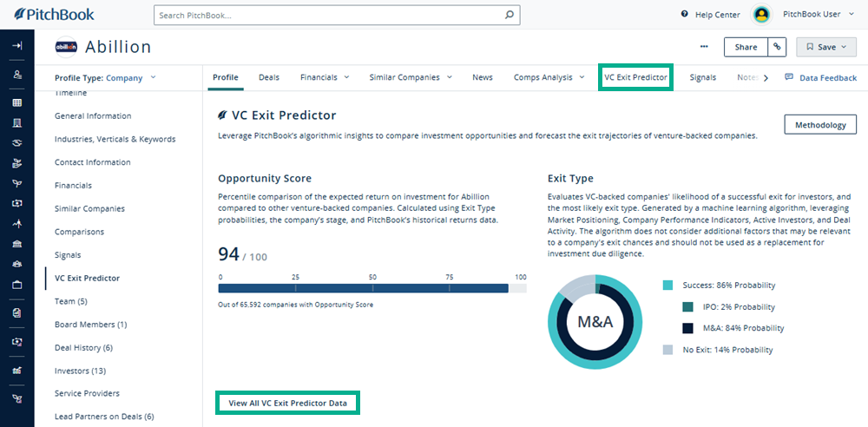Switch to the Deals tab

(x=269, y=77)
